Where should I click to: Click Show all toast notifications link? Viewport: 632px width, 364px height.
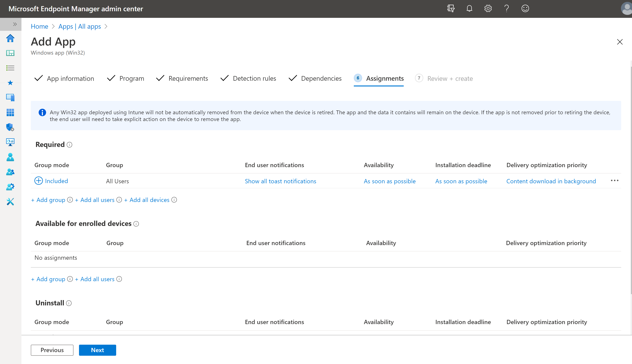pyautogui.click(x=280, y=181)
